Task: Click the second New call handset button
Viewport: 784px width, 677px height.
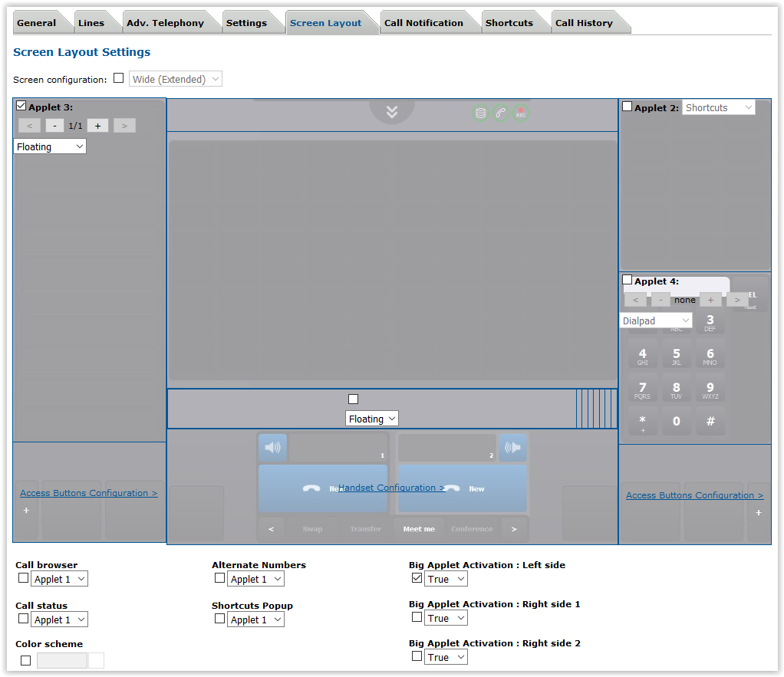Action: [x=463, y=488]
